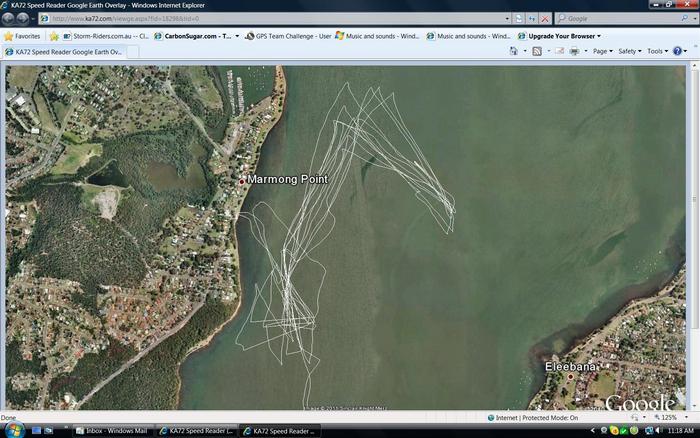Click the Print icon in command bar
The height and width of the screenshot is (438, 700).
coord(574,51)
